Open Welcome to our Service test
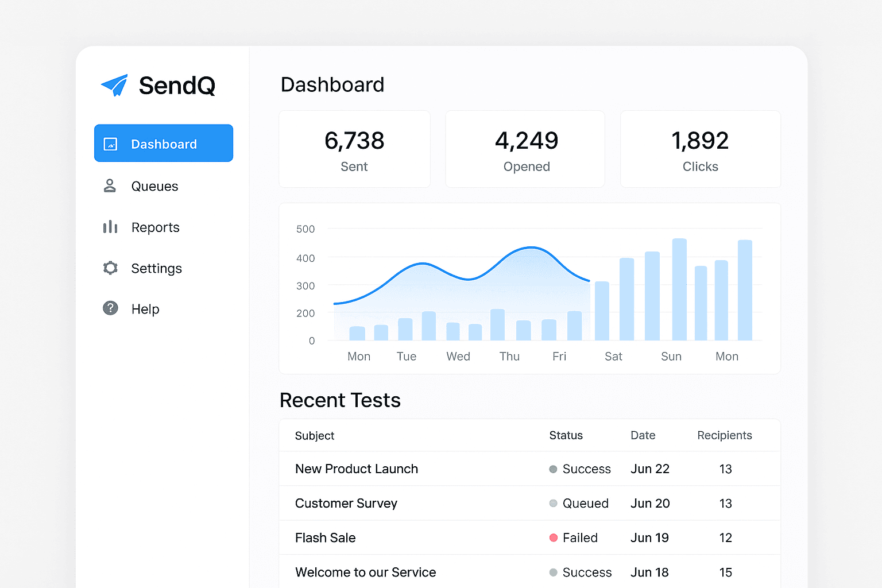Image resolution: width=882 pixels, height=588 pixels. pos(366,572)
